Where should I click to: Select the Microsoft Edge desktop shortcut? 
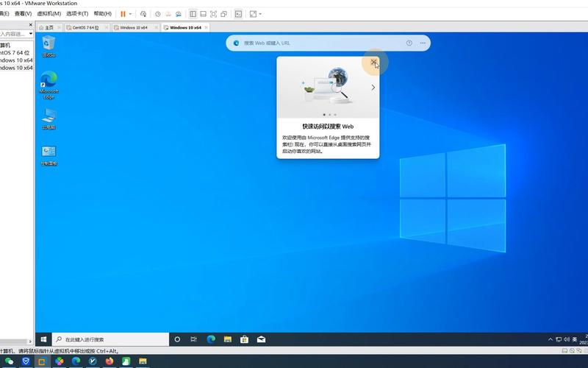49,85
